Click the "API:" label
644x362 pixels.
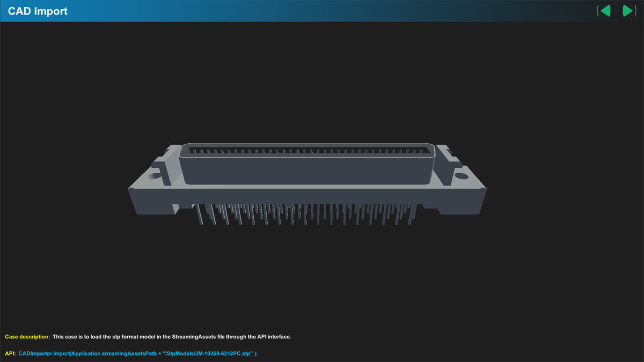(x=10, y=353)
